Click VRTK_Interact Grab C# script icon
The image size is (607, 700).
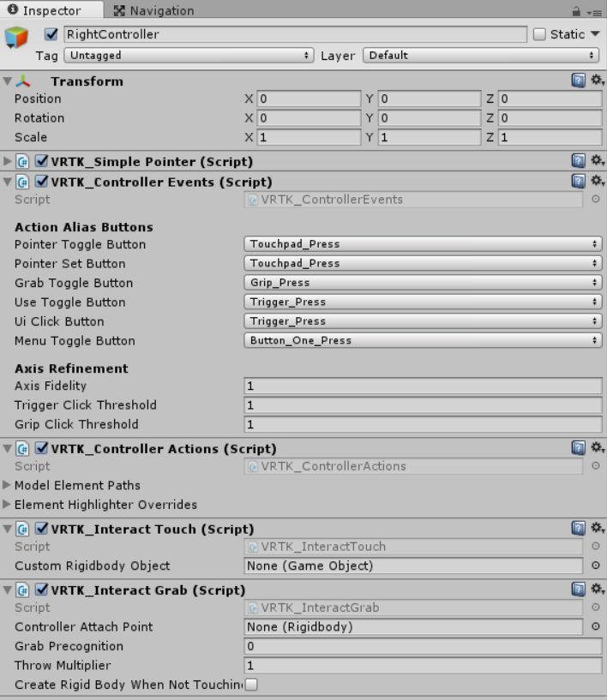tap(23, 589)
